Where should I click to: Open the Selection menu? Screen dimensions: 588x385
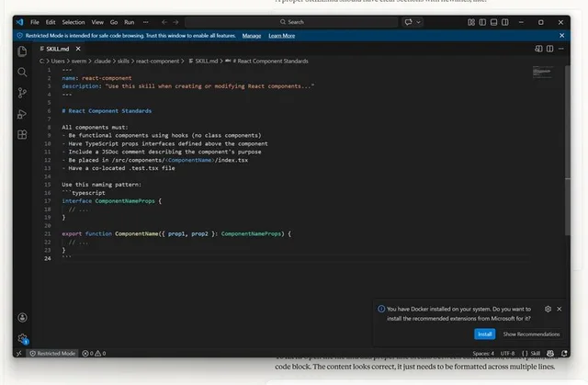(73, 22)
